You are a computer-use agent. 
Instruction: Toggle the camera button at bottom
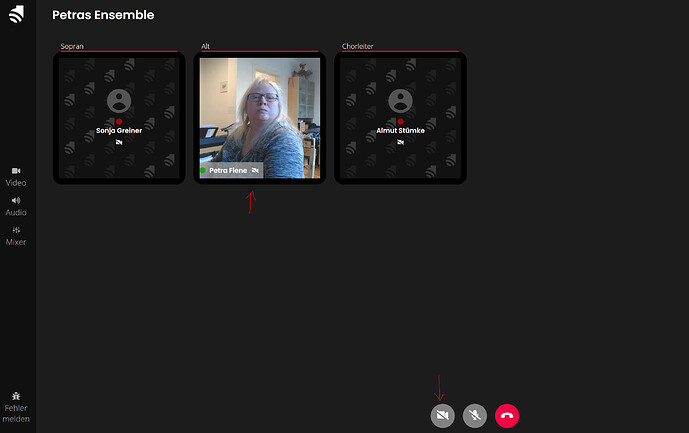442,415
